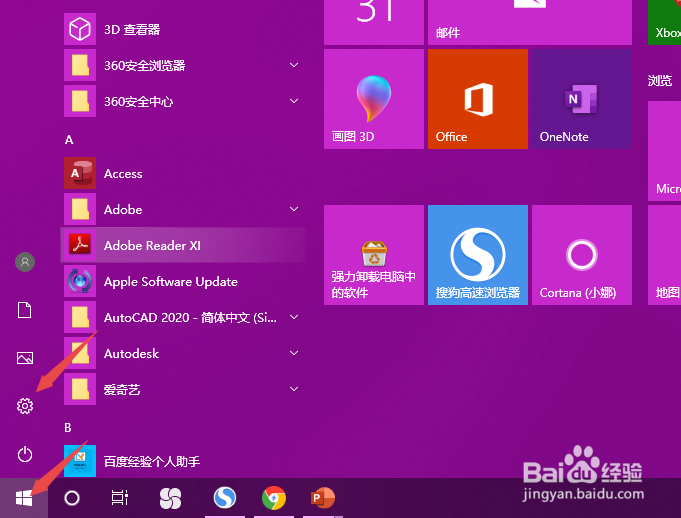Open the OneNote tile
The image size is (681, 518).
point(582,99)
